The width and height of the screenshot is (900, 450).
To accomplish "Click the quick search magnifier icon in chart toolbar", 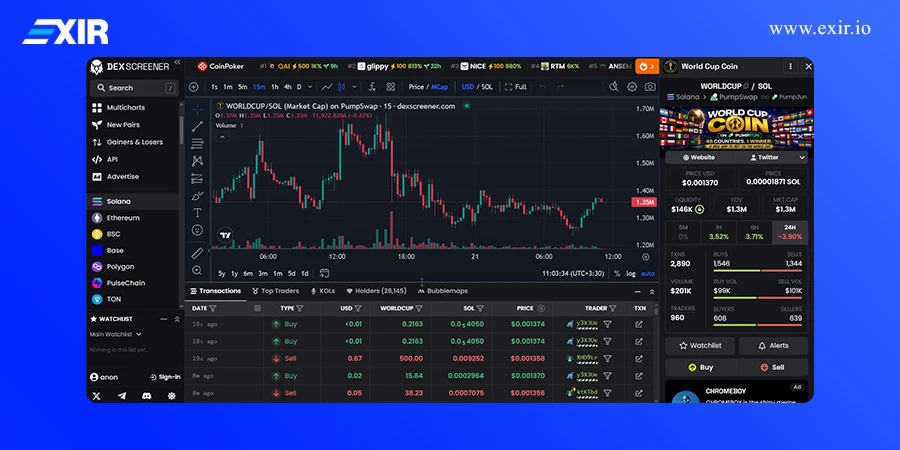I will click(614, 87).
